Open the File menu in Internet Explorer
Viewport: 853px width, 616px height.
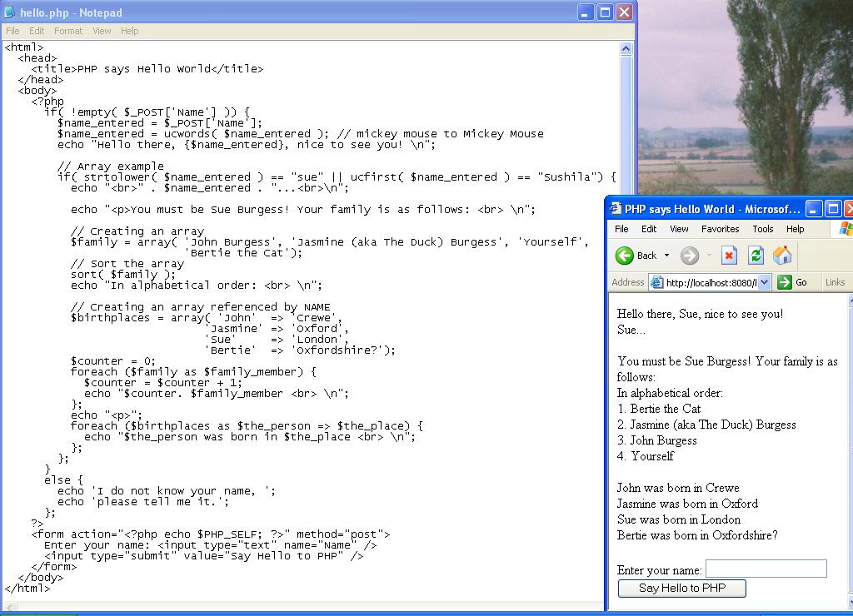coord(621,229)
